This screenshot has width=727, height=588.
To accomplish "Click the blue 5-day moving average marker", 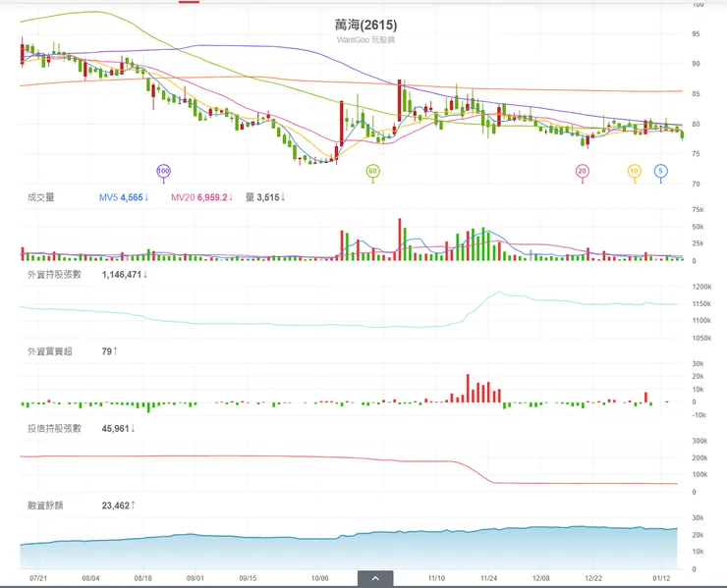I will click(x=661, y=171).
